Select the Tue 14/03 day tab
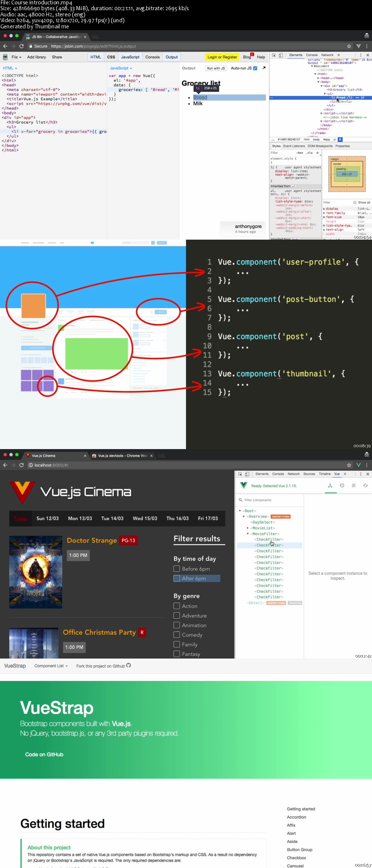The width and height of the screenshot is (372, 868). (112, 519)
